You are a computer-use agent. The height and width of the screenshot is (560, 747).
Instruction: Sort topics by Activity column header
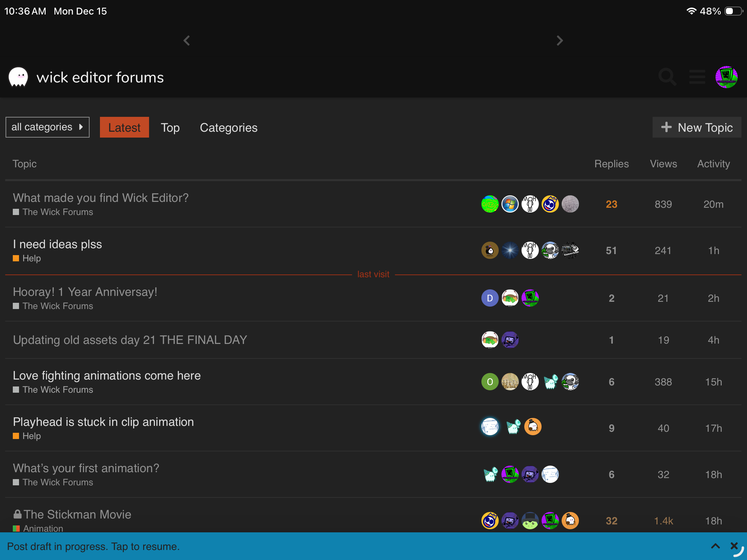coord(713,164)
